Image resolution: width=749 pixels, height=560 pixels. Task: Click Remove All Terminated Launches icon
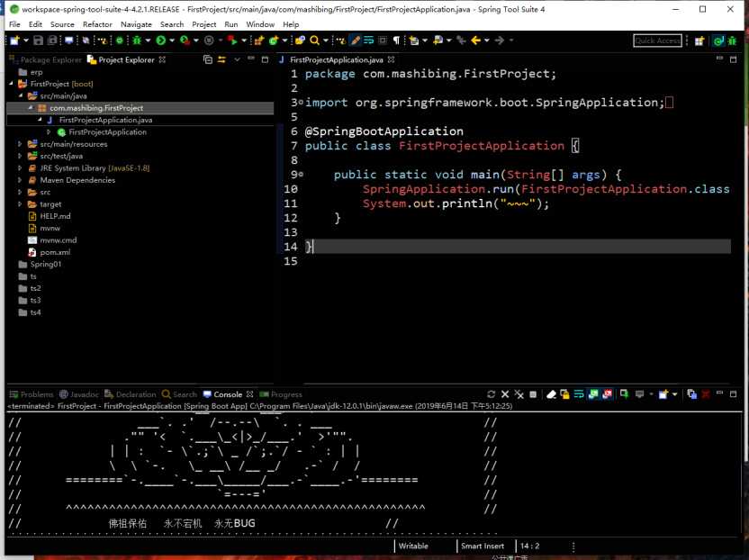(x=519, y=394)
